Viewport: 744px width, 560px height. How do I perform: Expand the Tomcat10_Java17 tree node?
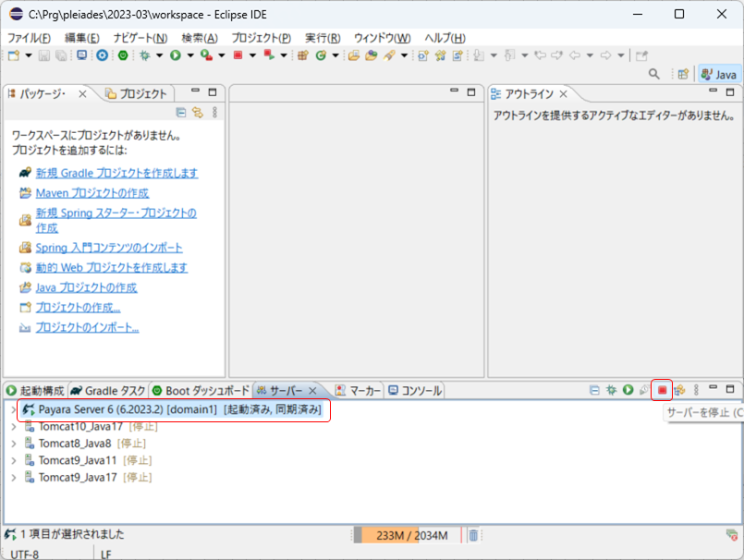(13, 427)
